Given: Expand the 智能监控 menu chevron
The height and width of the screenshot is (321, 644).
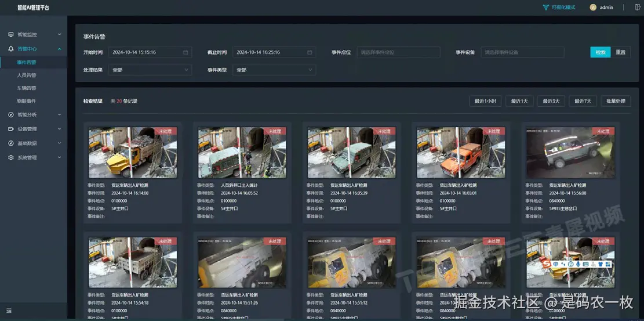Looking at the screenshot, I should (60, 35).
